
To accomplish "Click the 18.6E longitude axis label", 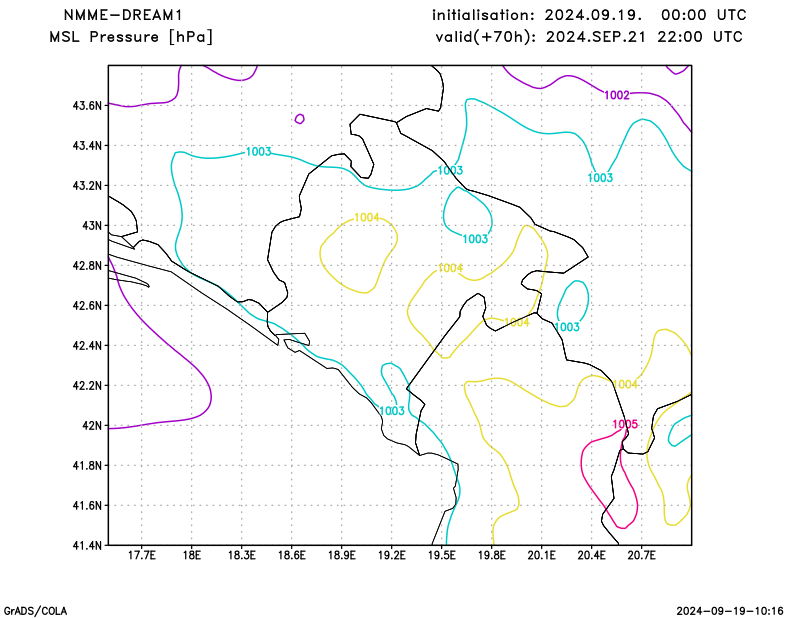I will pos(292,555).
